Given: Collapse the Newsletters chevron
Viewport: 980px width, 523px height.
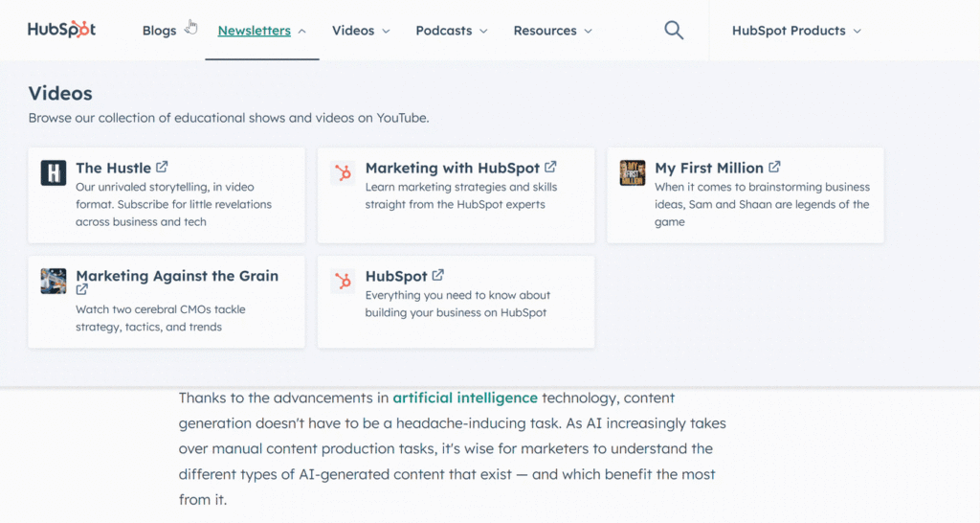Looking at the screenshot, I should pos(301,31).
